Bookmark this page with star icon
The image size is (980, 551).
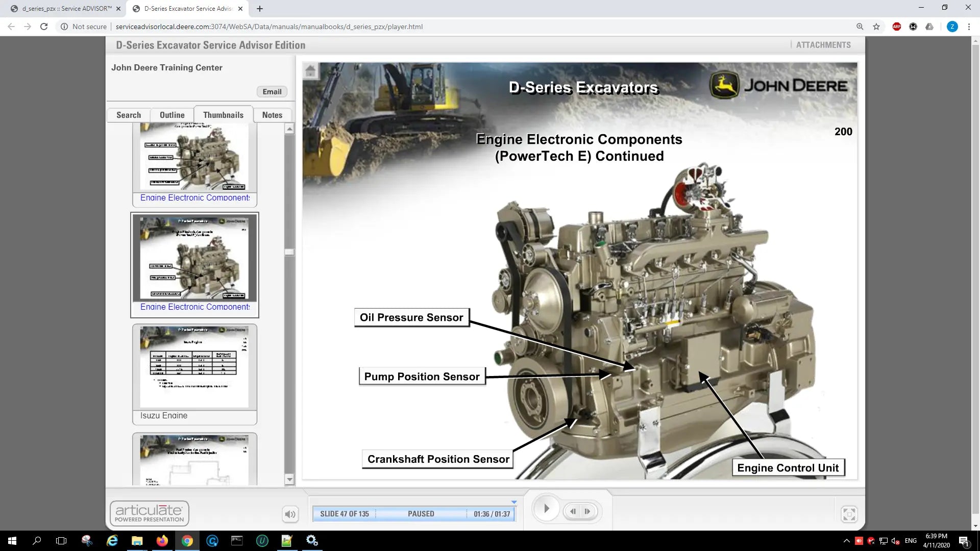tap(876, 27)
